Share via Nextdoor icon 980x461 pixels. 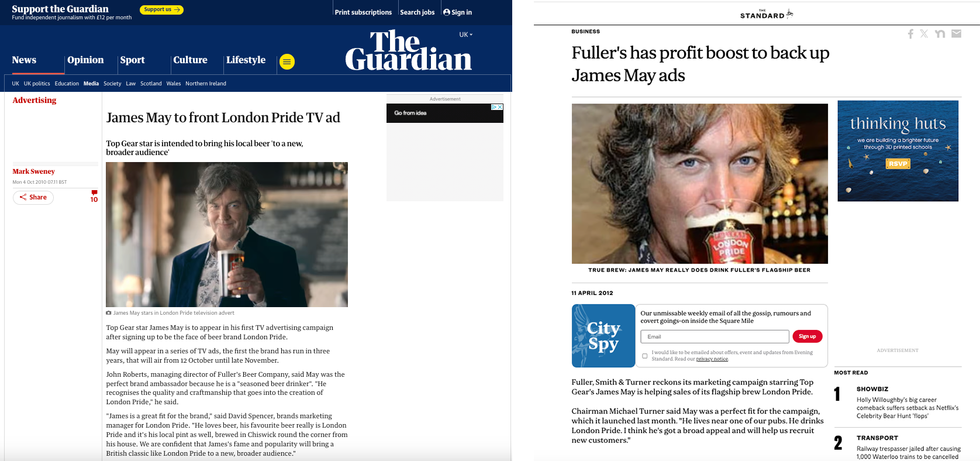tap(940, 34)
